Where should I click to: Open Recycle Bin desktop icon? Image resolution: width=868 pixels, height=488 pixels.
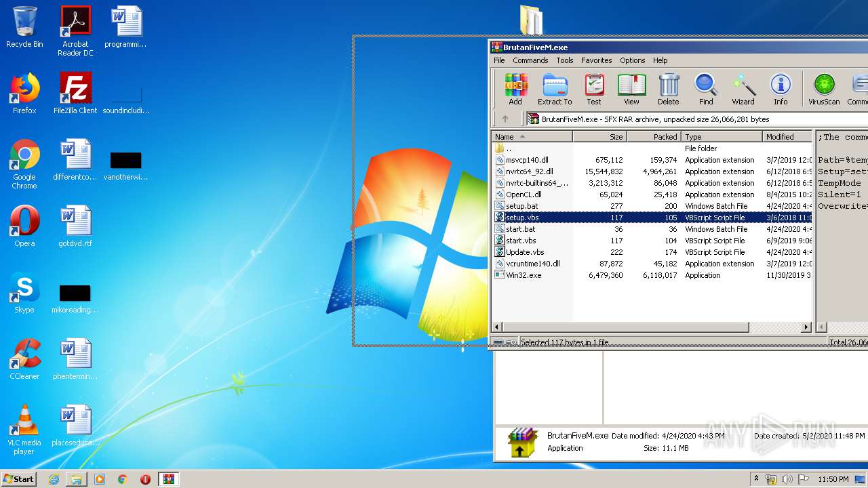coord(24,27)
